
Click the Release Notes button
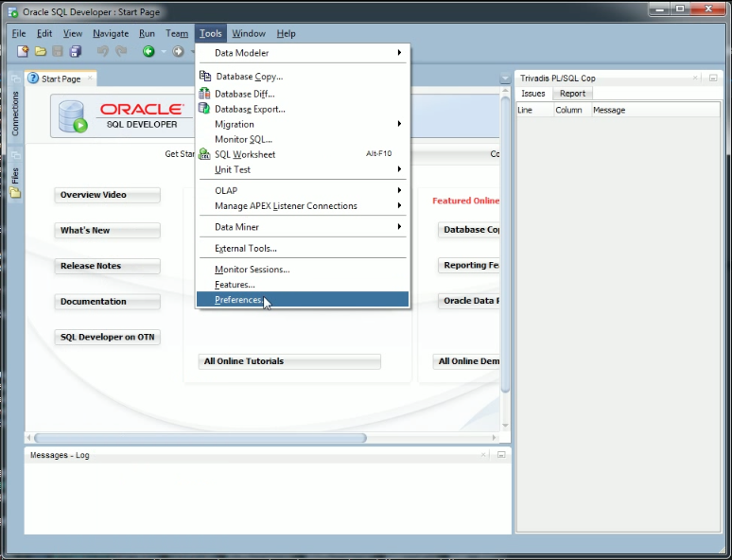point(108,266)
